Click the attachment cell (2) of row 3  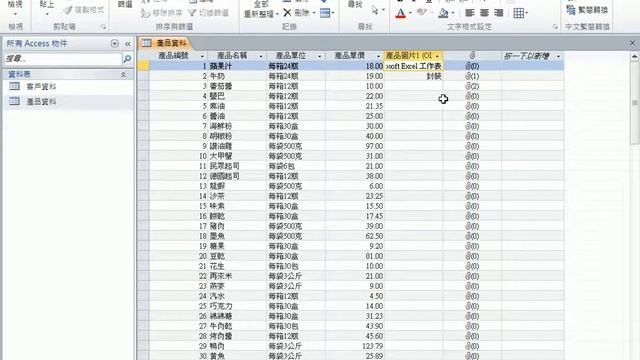[x=472, y=86]
